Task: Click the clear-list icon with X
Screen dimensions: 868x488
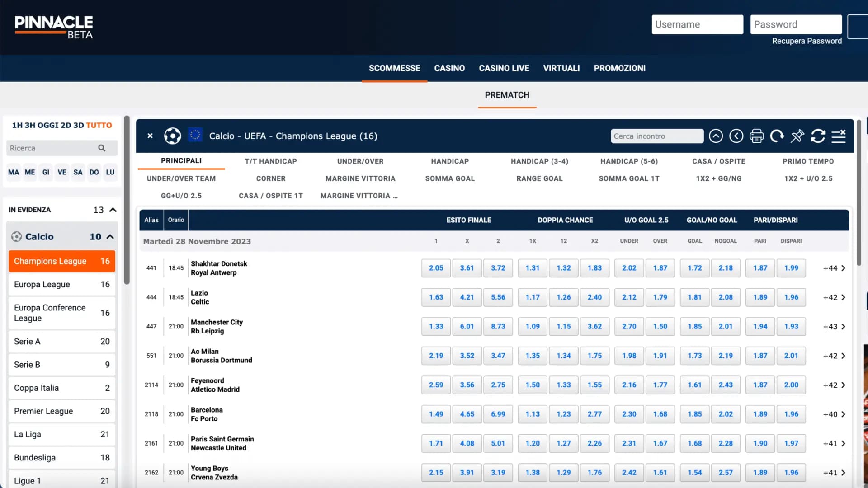Action: 839,136
